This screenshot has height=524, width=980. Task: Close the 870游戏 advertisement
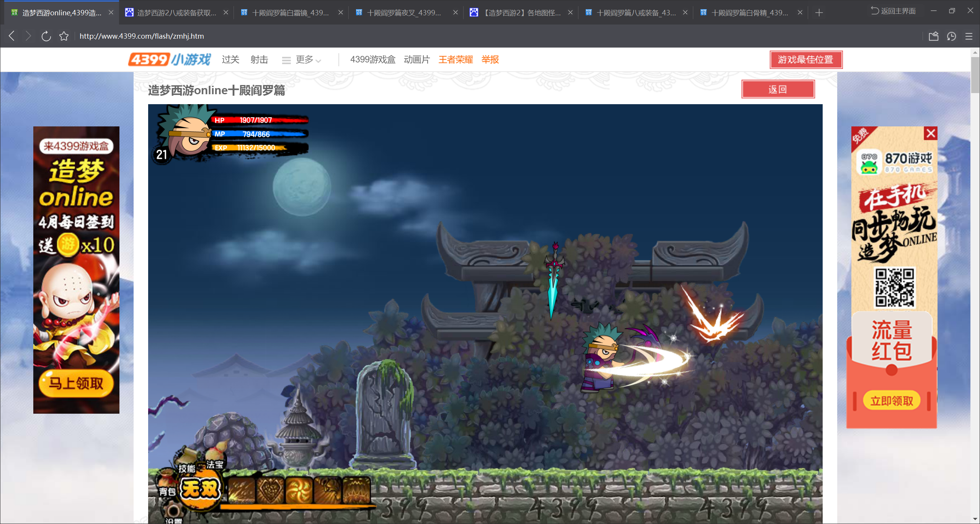click(931, 133)
